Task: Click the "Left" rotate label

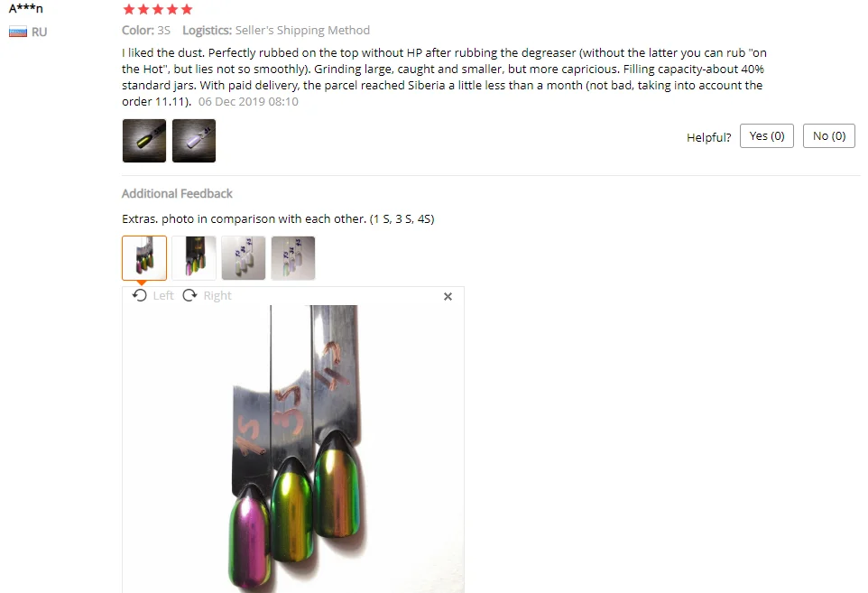Action: [163, 296]
